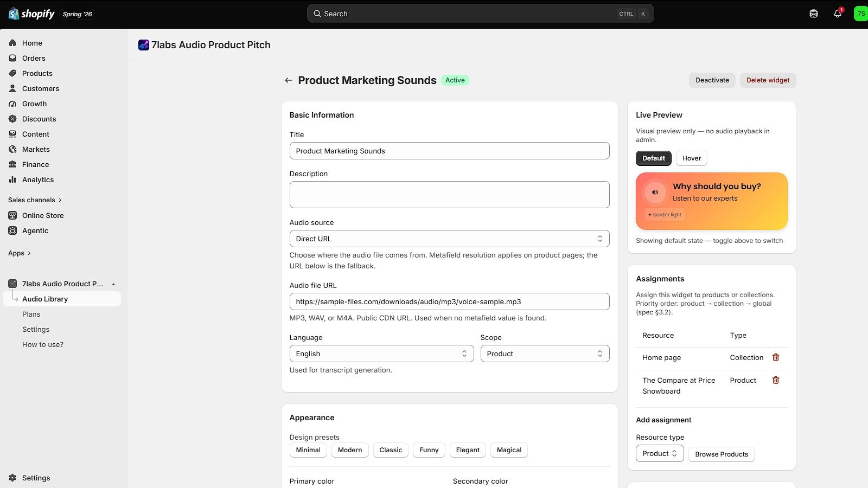Open the Resource type dropdown
868x488 pixels.
coord(660,454)
